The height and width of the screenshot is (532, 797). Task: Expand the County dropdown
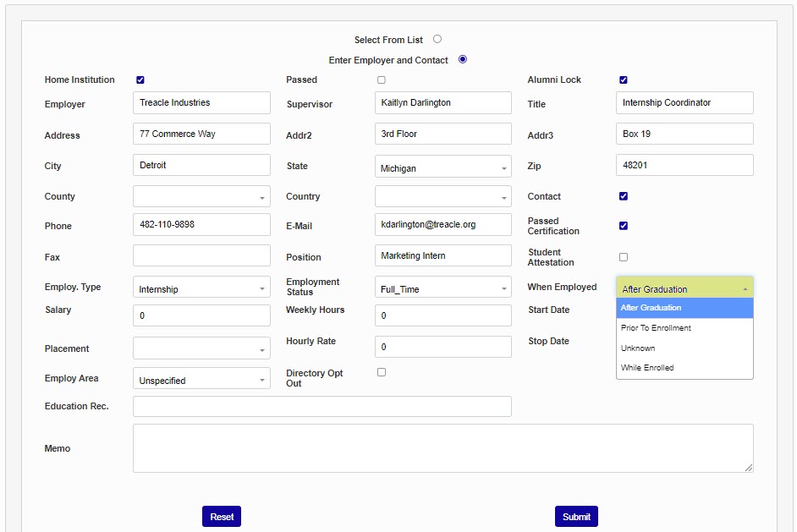click(x=201, y=197)
